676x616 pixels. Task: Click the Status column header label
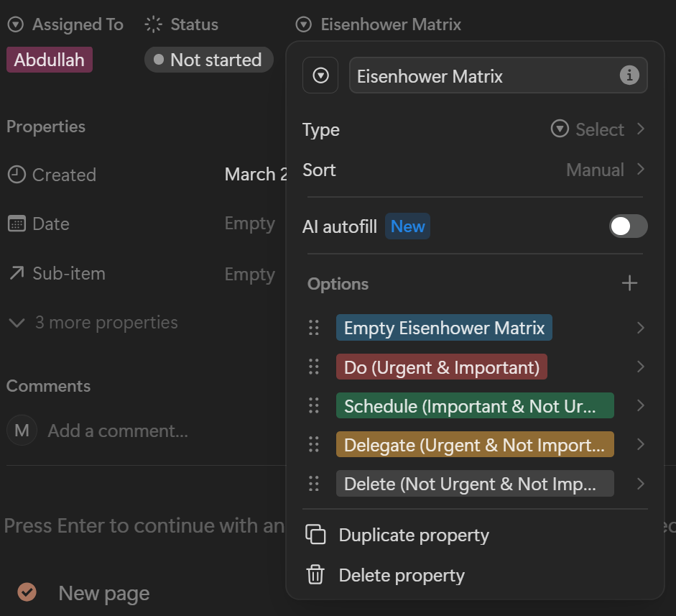195,24
